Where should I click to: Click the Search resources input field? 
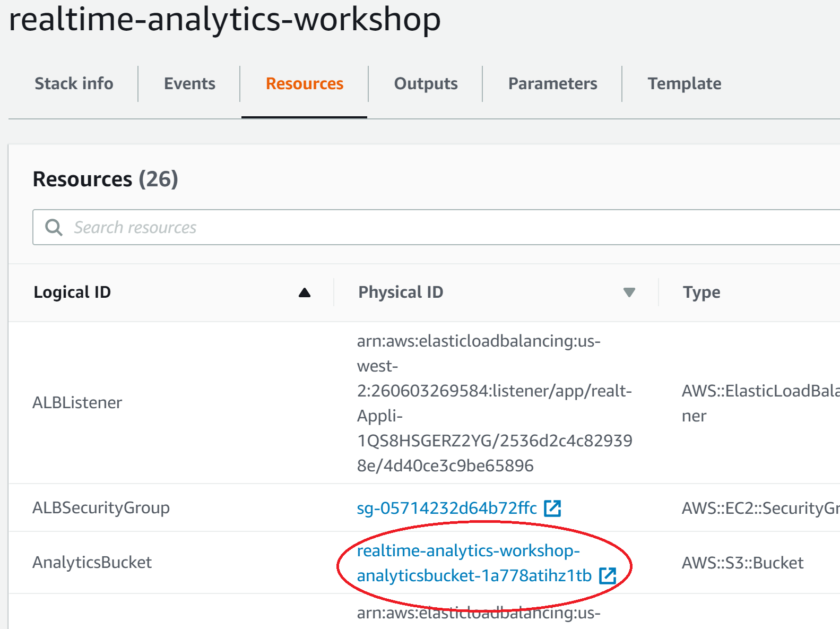(436, 227)
